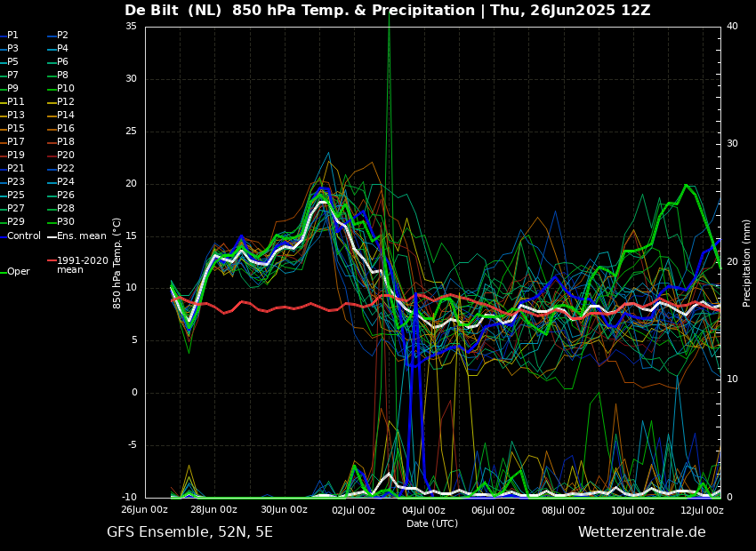Click the Precipitation (mm) axis label

747,262
